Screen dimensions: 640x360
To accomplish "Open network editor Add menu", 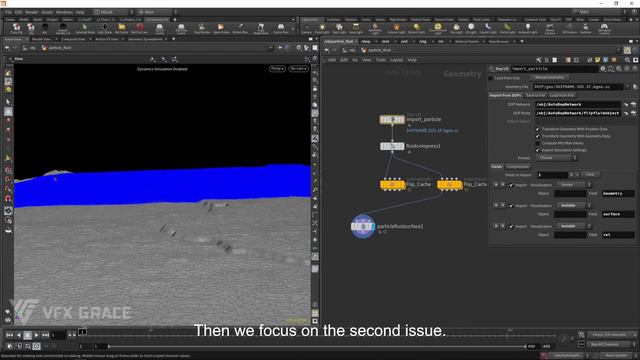I will pyautogui.click(x=332, y=60).
